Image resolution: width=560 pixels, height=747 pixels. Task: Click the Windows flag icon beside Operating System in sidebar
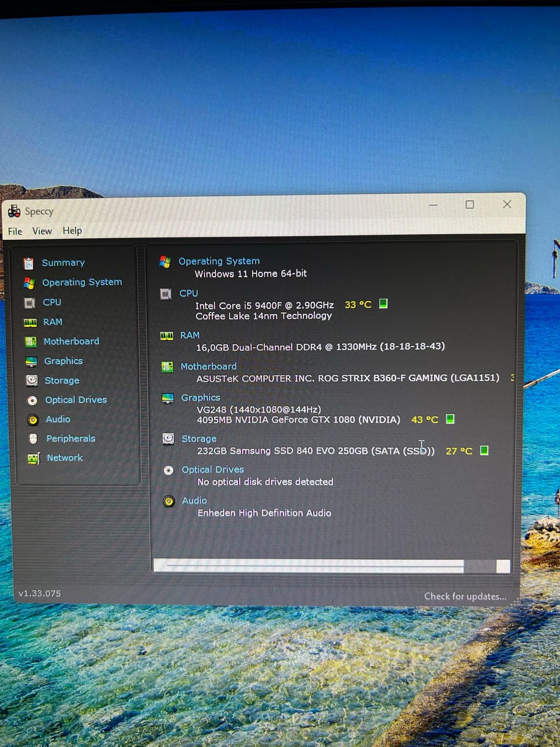(x=29, y=283)
